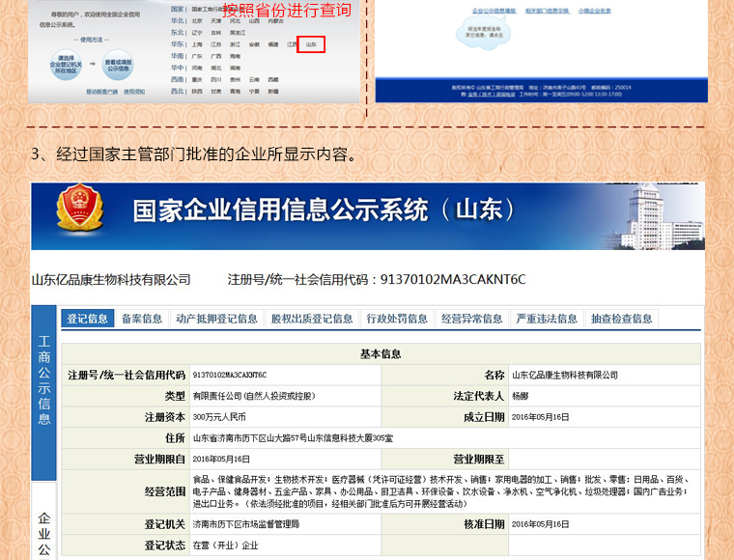734x560 pixels.
Task: Click 河南 in the 华中 row
Action: point(197,68)
